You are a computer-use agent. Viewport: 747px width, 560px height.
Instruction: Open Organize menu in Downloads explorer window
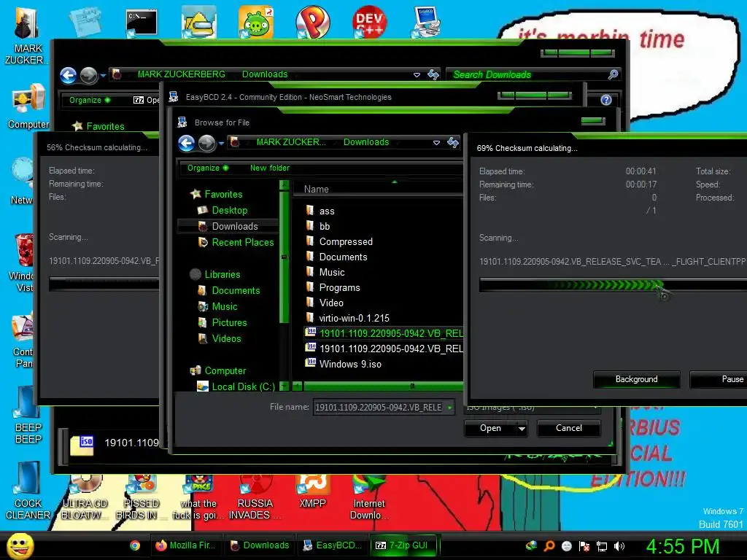click(90, 100)
